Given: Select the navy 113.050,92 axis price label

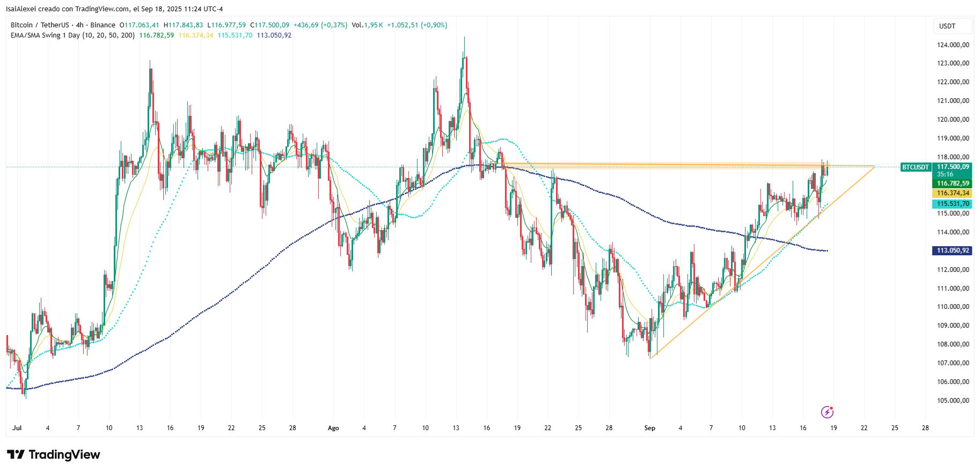Looking at the screenshot, I should pyautogui.click(x=953, y=250).
